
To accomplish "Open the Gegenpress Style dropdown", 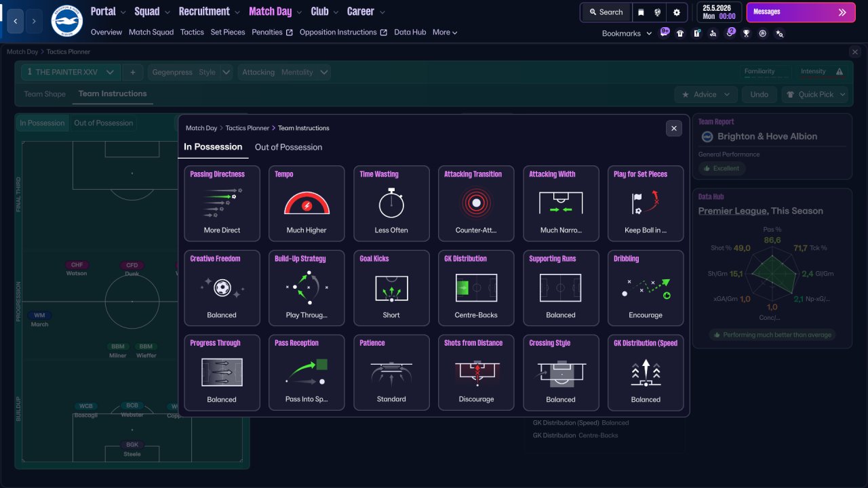I will pyautogui.click(x=192, y=72).
